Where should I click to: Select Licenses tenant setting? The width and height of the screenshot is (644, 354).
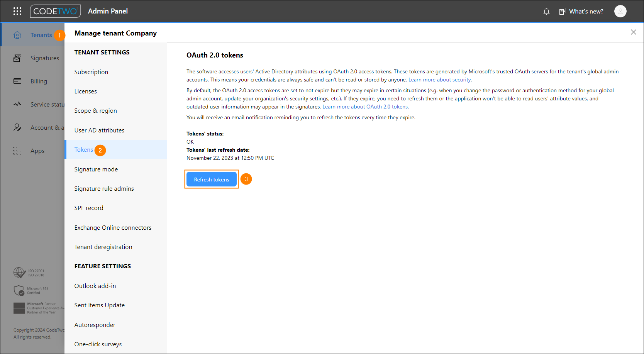tap(116, 91)
